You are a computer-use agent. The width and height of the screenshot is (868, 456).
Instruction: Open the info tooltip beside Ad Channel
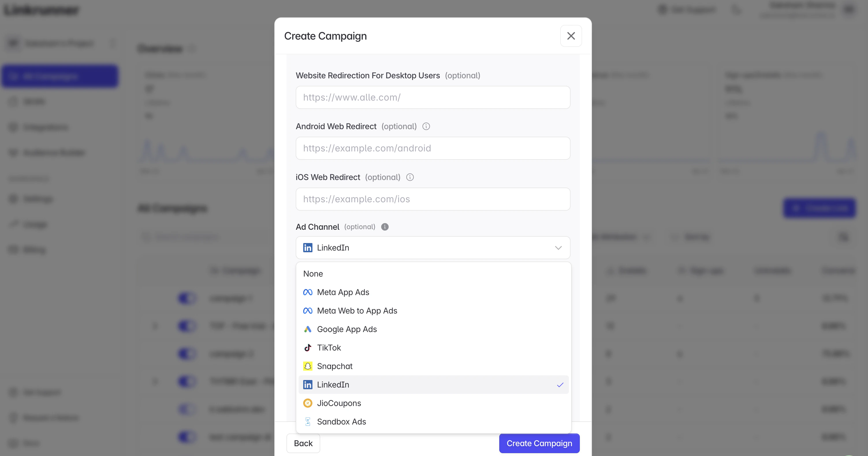pyautogui.click(x=385, y=227)
